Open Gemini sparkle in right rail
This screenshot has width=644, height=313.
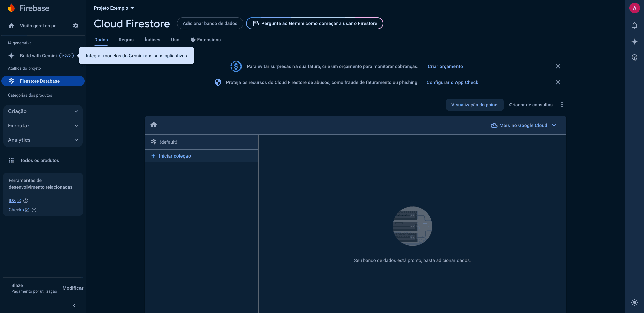coord(635,42)
